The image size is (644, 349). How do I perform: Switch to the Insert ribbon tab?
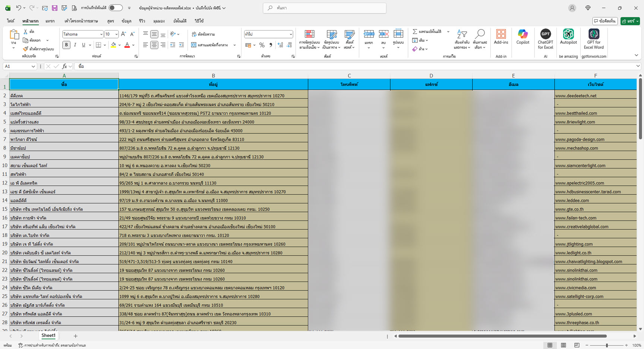click(50, 21)
